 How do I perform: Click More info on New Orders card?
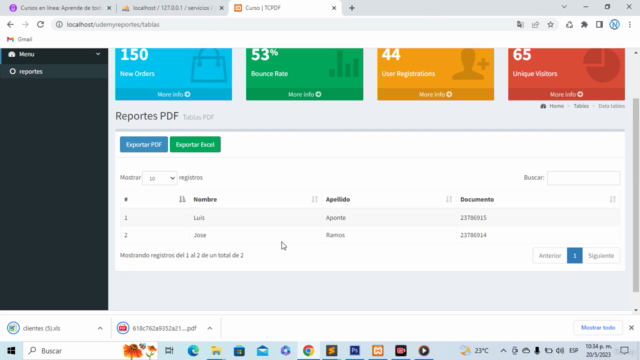pyautogui.click(x=173, y=94)
